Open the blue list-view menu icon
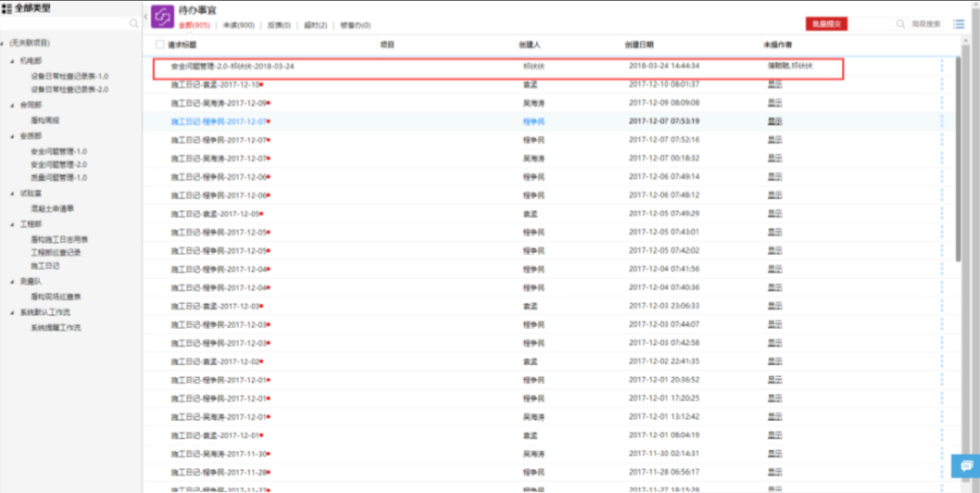 [x=959, y=24]
